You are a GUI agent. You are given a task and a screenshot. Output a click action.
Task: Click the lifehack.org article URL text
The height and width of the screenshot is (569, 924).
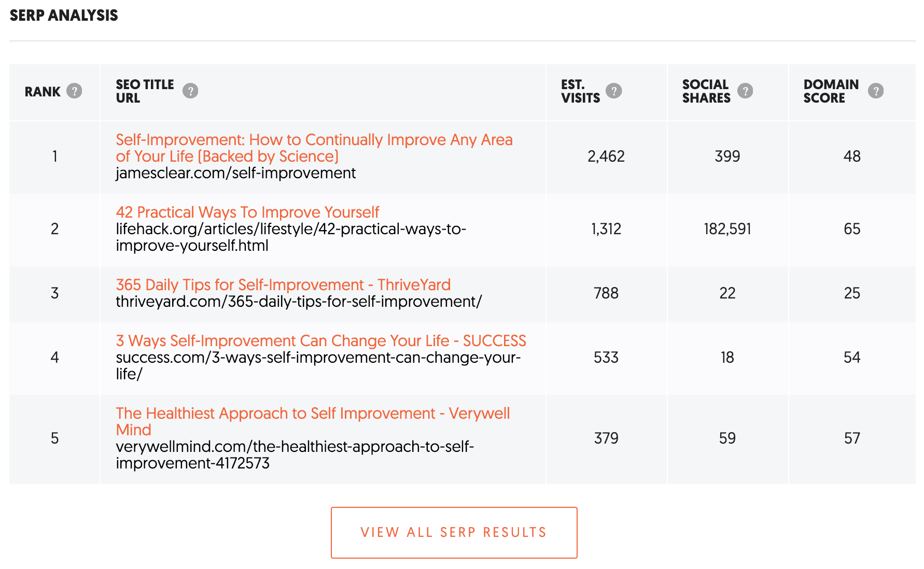[x=291, y=237]
